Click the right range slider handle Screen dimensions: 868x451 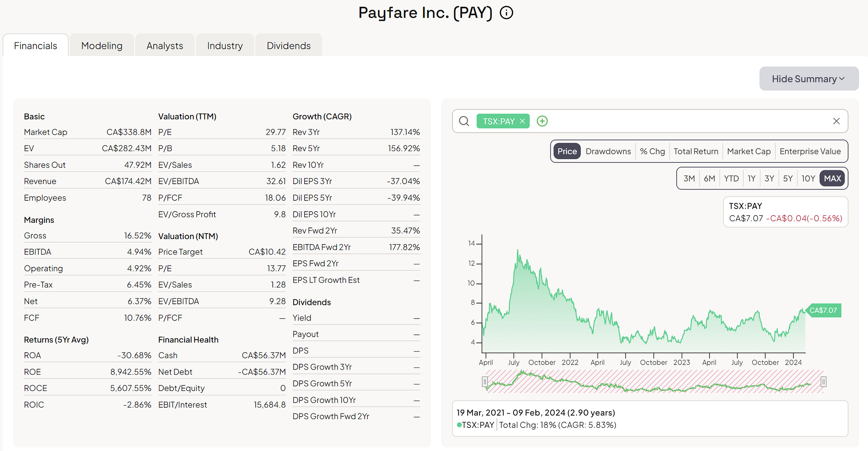824,382
